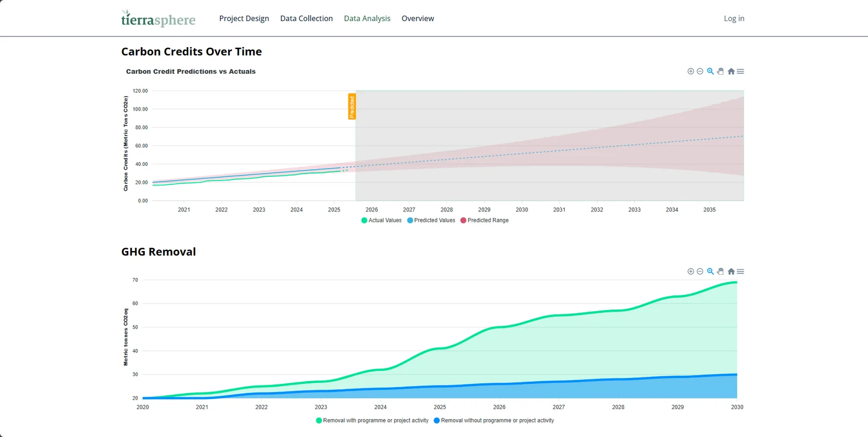
Task: Open the Carbon Credits chart hamburger menu
Action: [741, 72]
